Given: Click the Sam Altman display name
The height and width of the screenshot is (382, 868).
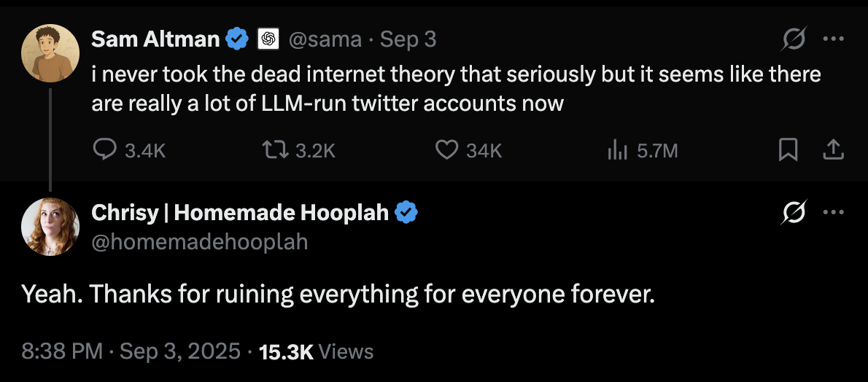Looking at the screenshot, I should 155,39.
